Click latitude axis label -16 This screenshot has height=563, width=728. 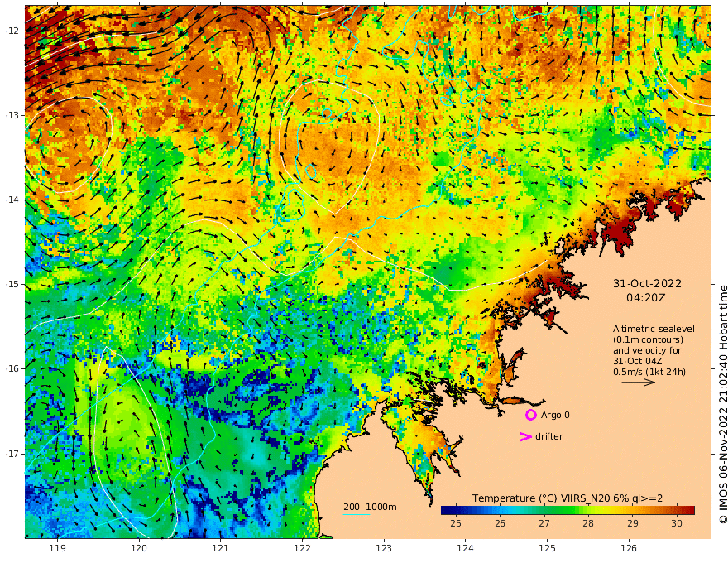pyautogui.click(x=12, y=368)
